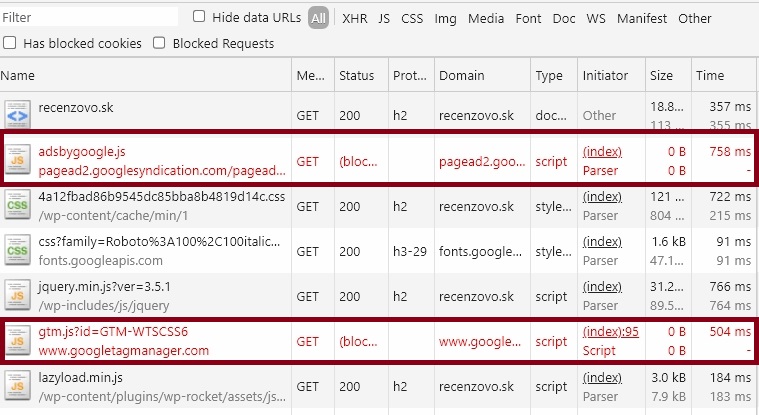Click the pagead2.goo... domain cell
The height and width of the screenshot is (415, 759).
coord(482,162)
